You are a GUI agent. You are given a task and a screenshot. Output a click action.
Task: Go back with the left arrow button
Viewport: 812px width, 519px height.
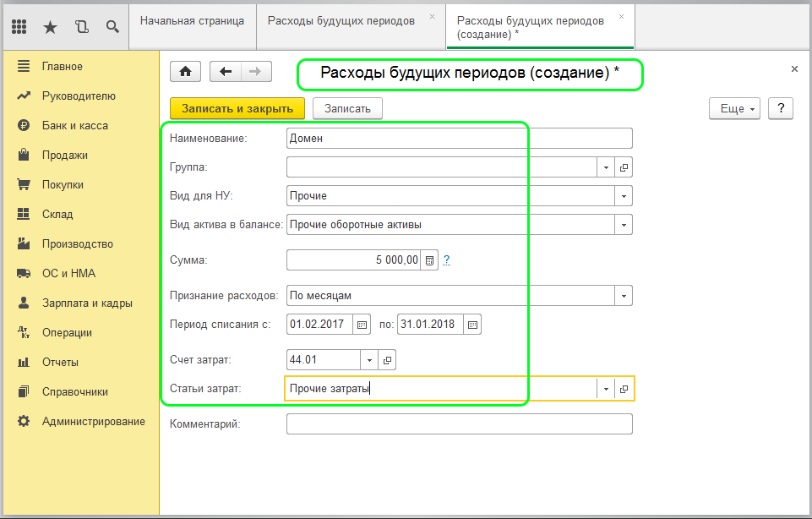tap(225, 72)
